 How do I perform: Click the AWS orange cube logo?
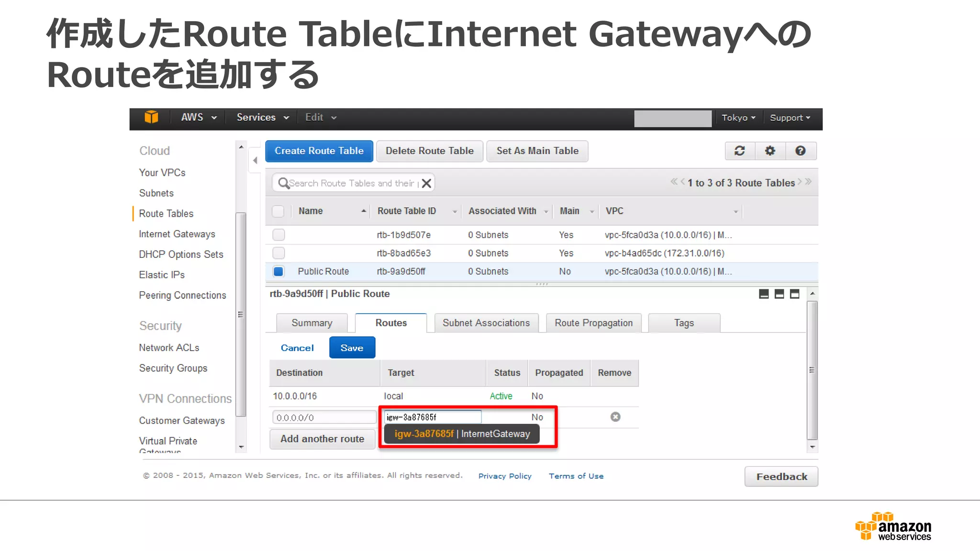click(151, 117)
